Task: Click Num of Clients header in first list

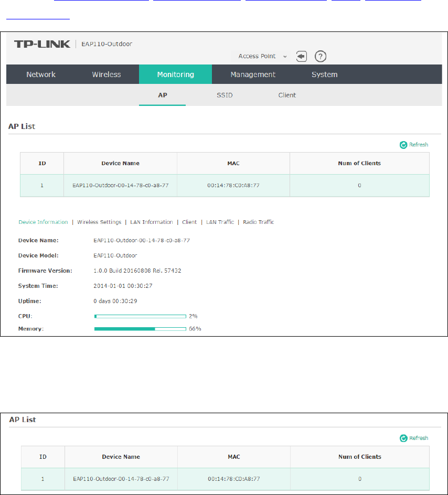Action: [x=359, y=163]
